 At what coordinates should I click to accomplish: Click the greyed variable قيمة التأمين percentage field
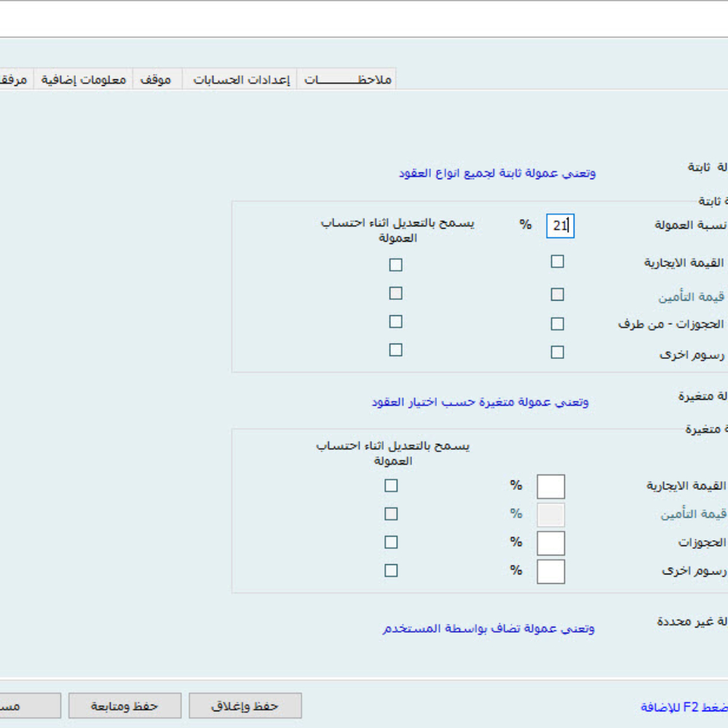550,515
